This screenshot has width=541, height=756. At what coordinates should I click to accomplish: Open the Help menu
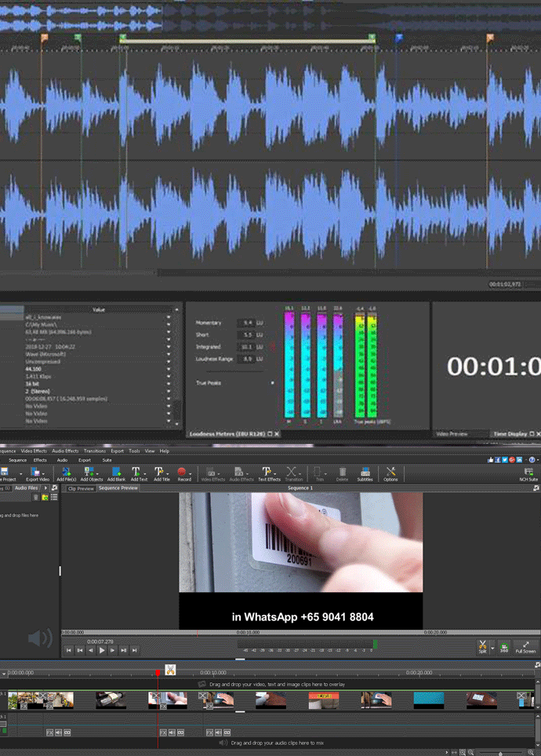click(165, 451)
